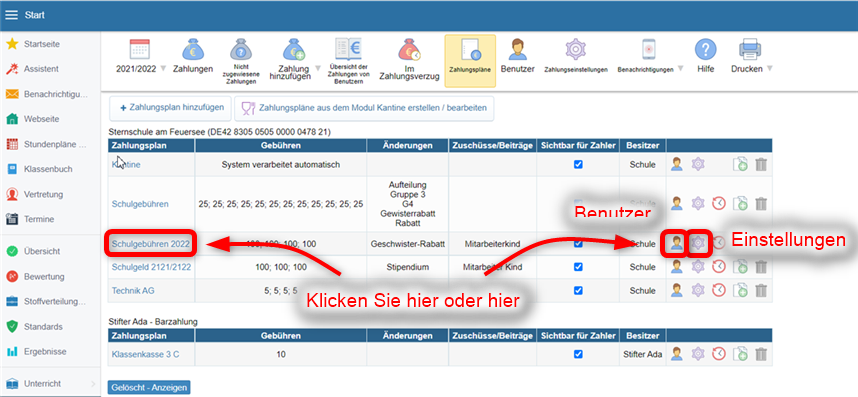Click the user icon in Schulgeld 2121/2122 row
This screenshot has width=858, height=397.
[677, 267]
